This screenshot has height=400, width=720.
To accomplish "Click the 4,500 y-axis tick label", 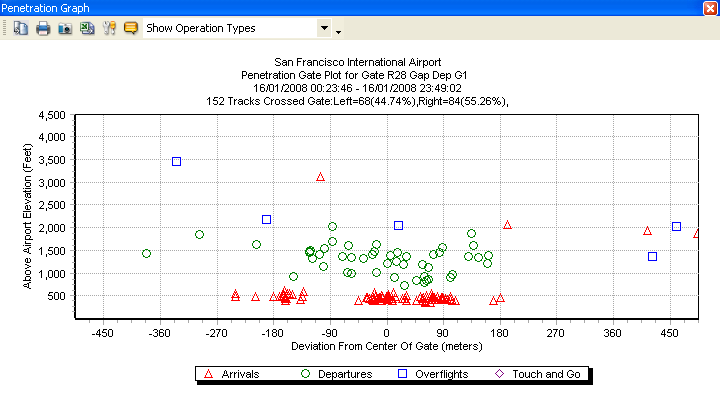I will [52, 115].
